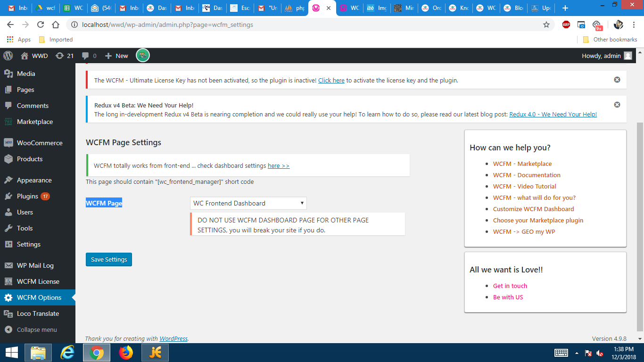Reload the current browser page
The image size is (644, 362).
point(41,25)
